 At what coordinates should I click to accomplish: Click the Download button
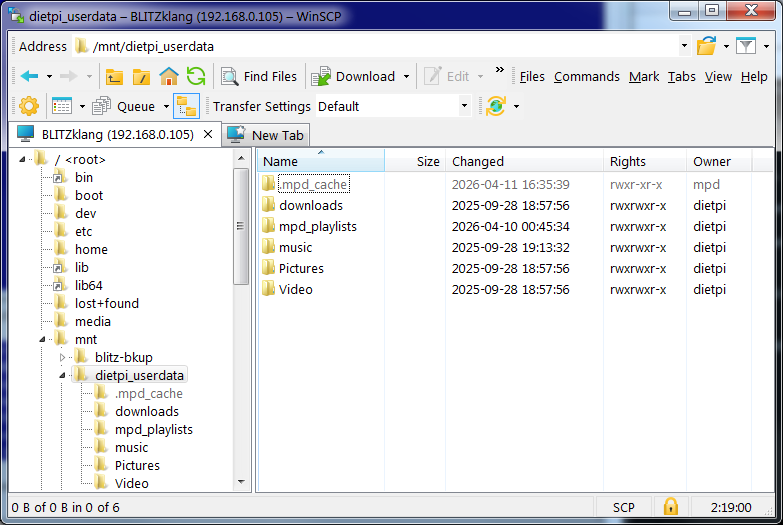tap(354, 76)
